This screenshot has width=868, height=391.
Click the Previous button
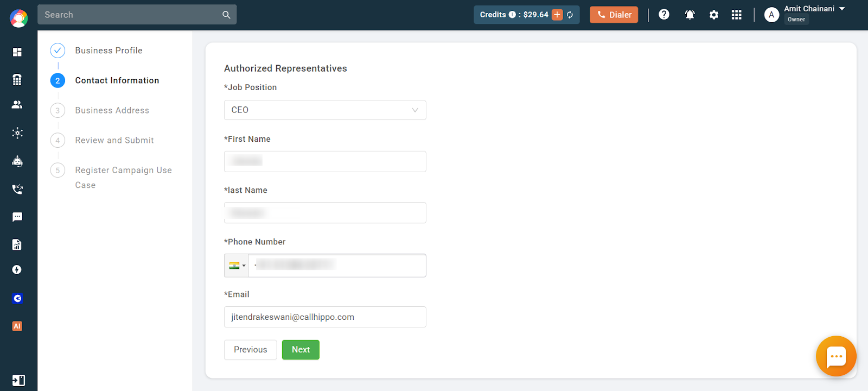(x=251, y=350)
